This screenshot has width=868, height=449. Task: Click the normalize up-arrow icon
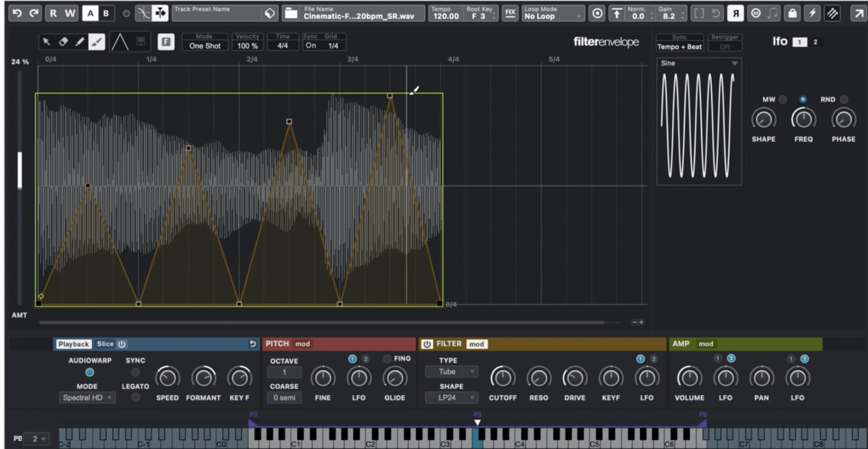pos(617,14)
